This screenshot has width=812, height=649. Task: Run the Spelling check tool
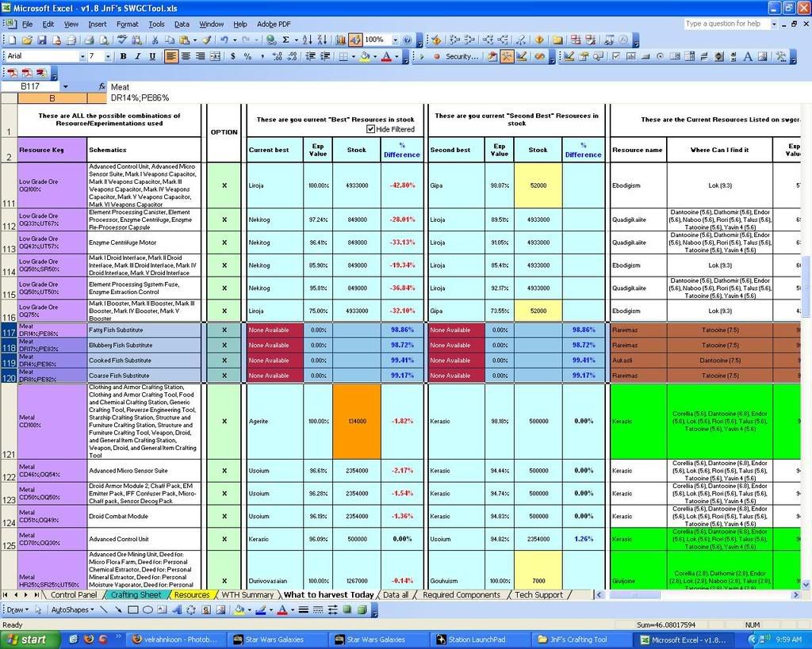(x=122, y=40)
